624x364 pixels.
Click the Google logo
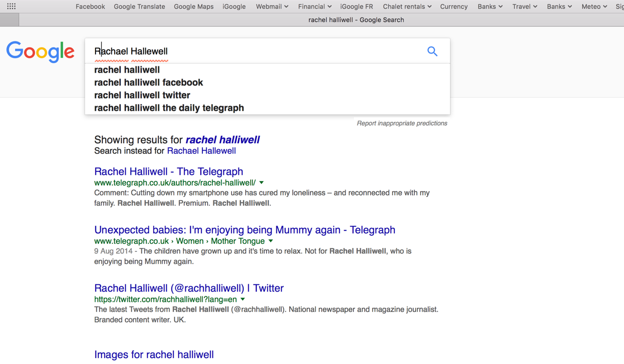[40, 52]
